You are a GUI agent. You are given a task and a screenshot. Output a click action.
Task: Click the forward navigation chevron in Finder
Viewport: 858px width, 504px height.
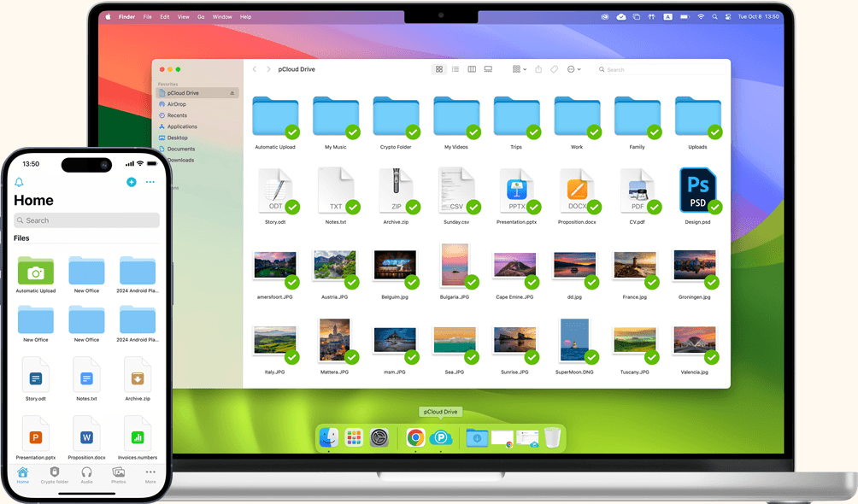pyautogui.click(x=267, y=69)
